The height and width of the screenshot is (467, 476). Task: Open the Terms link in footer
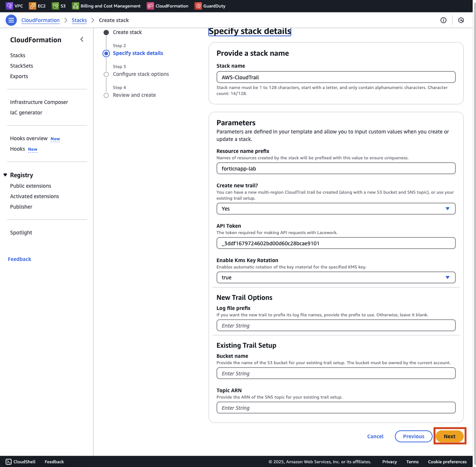tap(412, 462)
